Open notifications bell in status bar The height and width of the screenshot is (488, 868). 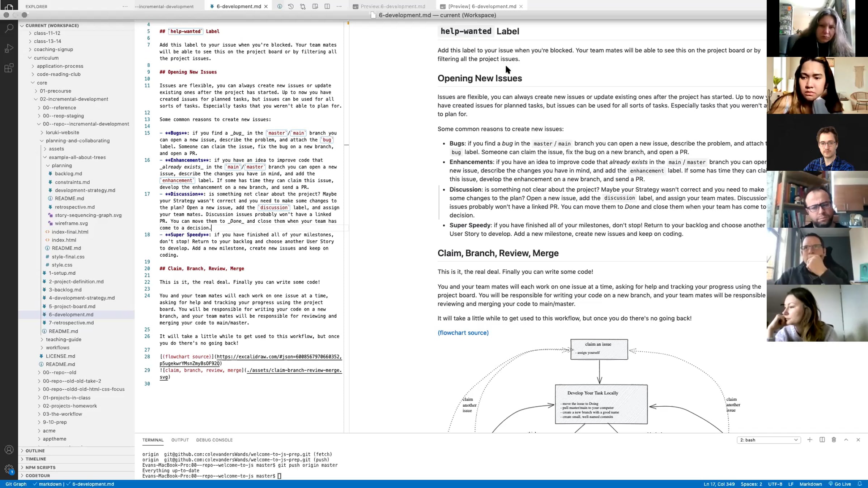860,484
